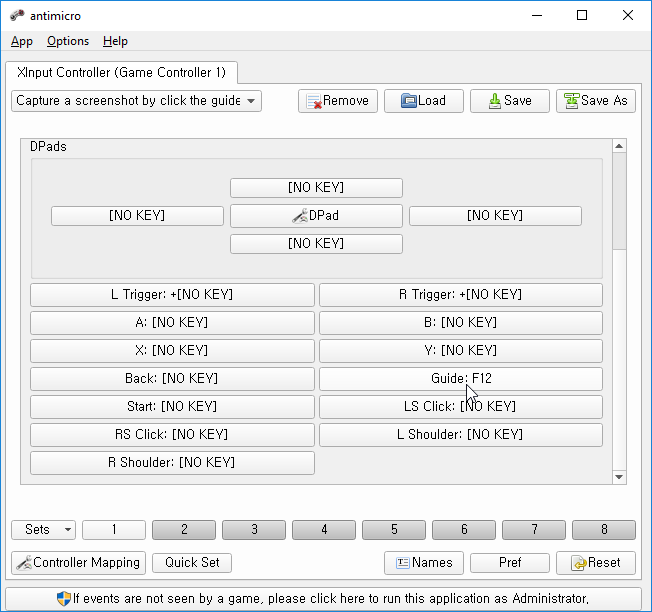Click the vertical scrollbar thumb

pos(619,201)
